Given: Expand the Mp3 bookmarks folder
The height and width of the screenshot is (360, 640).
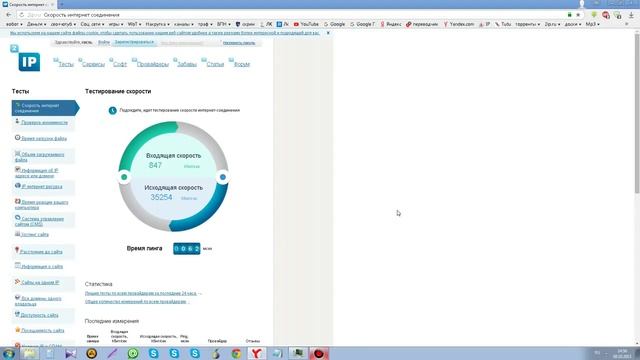Looking at the screenshot, I should pyautogui.click(x=593, y=24).
